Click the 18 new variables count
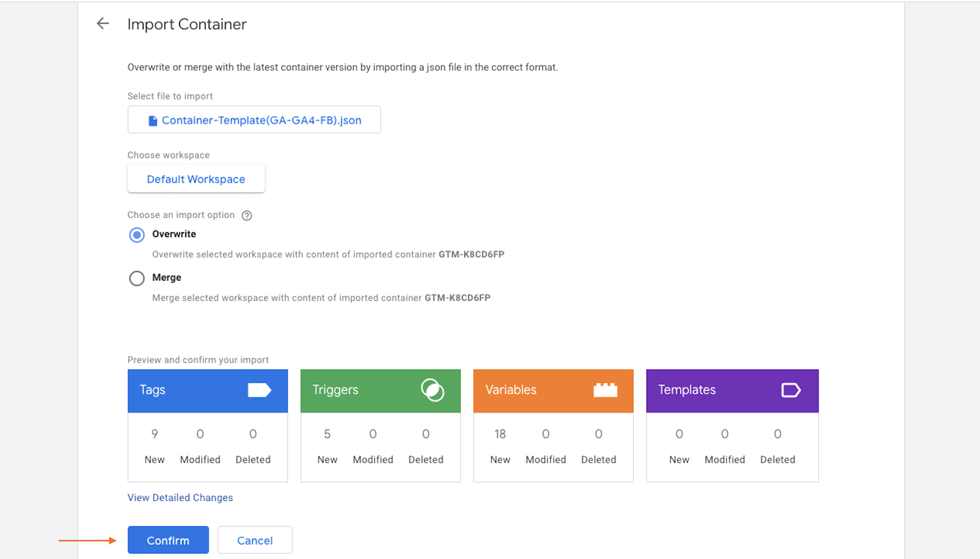 point(500,434)
